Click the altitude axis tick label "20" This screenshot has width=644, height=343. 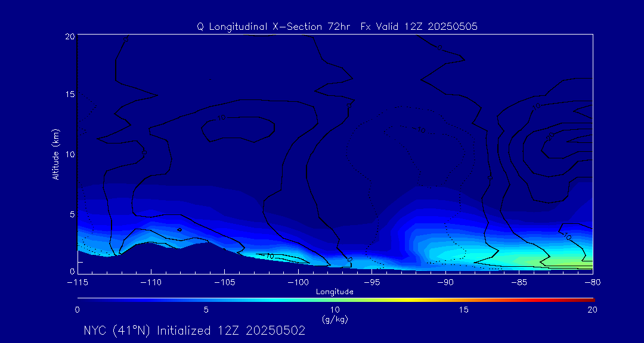coord(70,36)
